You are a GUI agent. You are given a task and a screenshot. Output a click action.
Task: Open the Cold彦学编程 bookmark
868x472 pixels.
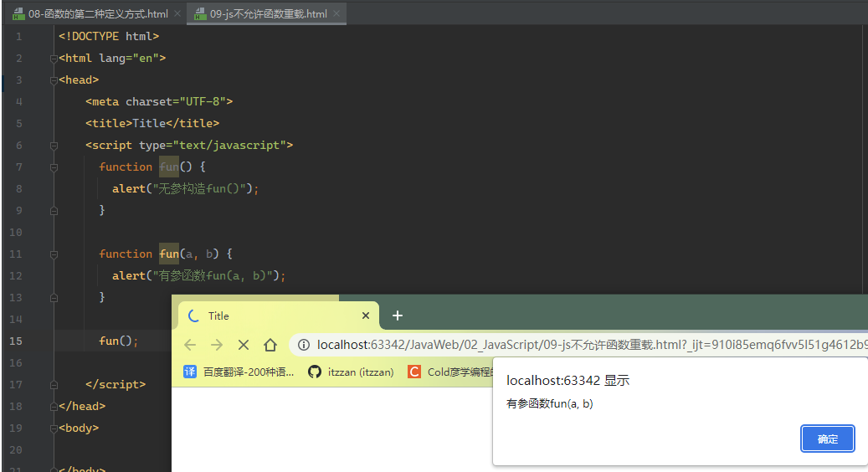click(x=449, y=372)
